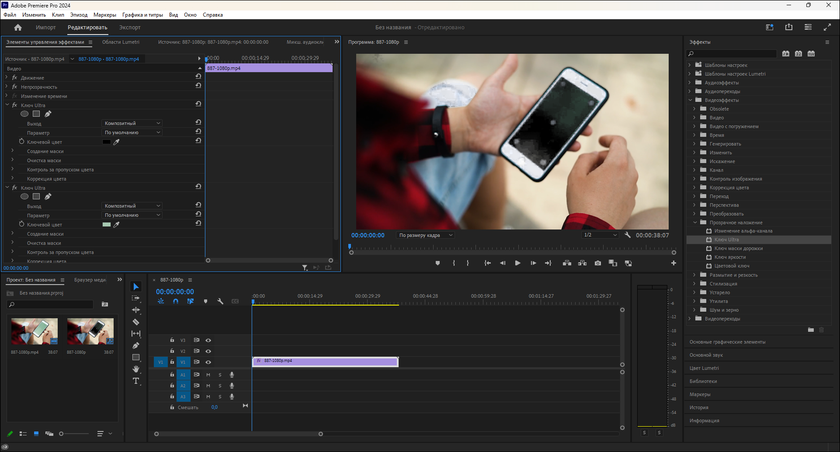Select 887-1080p.mp4 clip on timeline

coord(325,361)
